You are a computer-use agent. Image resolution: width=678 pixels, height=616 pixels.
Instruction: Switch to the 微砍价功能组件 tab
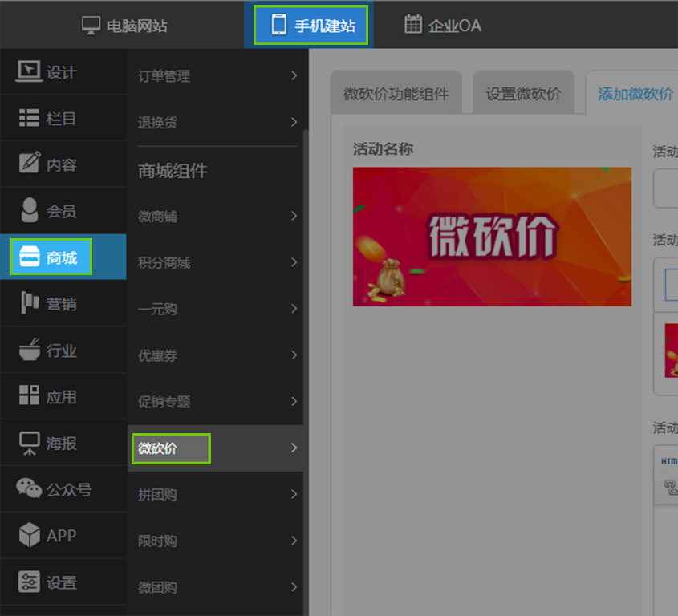396,94
